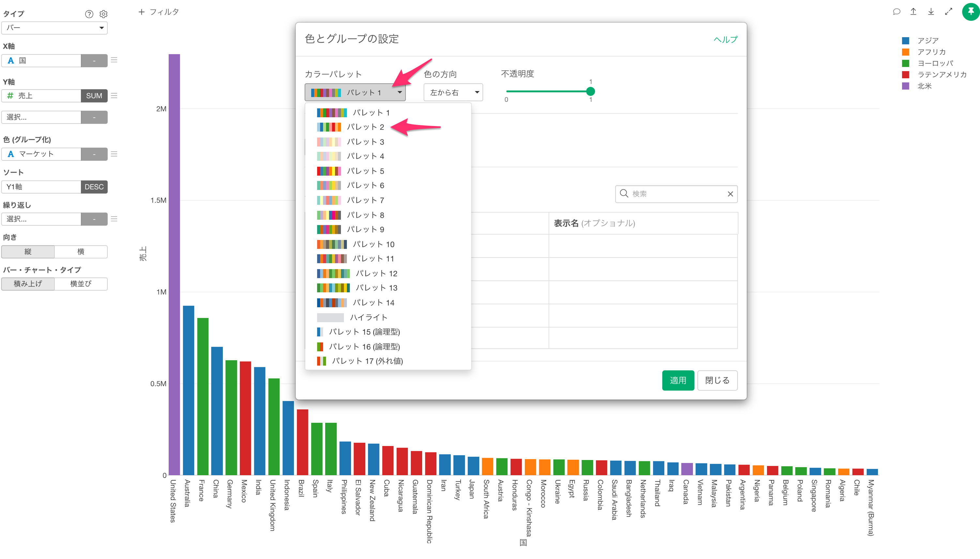Choose パレット 17 (外れ値) option

tap(388, 361)
